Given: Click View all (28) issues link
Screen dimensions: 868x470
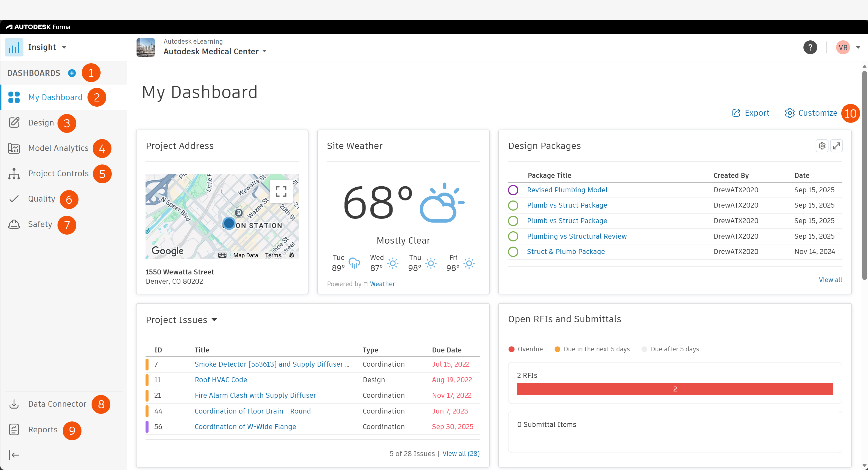Looking at the screenshot, I should click(461, 454).
